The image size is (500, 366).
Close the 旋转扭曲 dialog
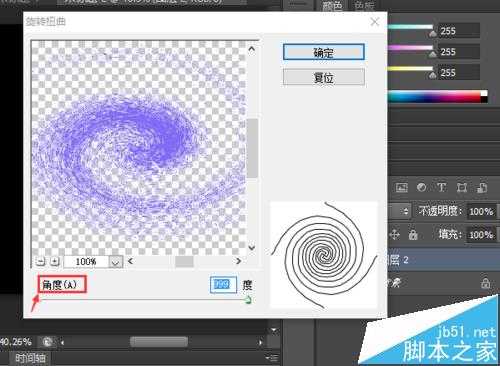[375, 22]
